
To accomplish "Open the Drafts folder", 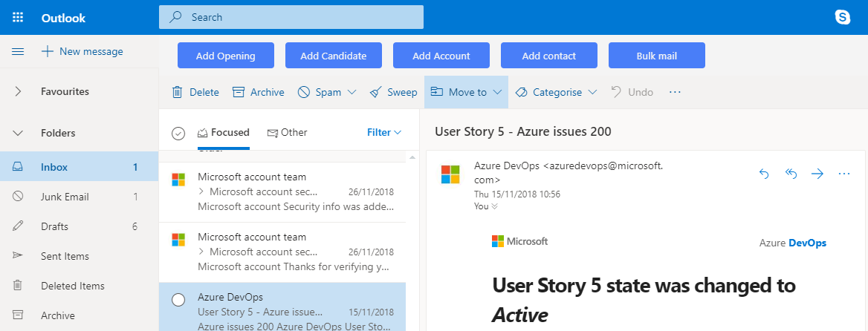I will [80, 226].
